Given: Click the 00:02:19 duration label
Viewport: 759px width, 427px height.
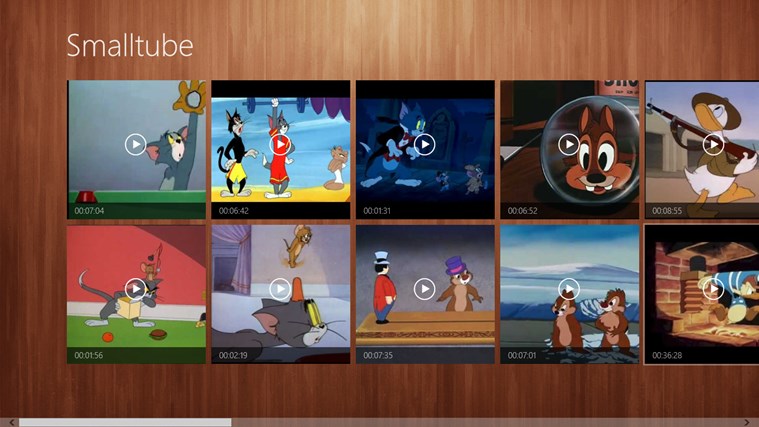Looking at the screenshot, I should tap(233, 355).
